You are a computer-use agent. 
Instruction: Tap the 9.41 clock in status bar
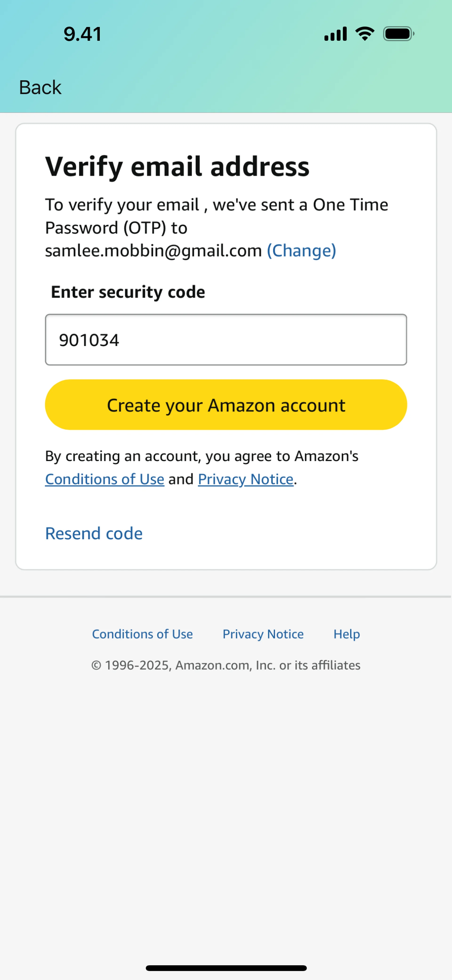point(83,34)
